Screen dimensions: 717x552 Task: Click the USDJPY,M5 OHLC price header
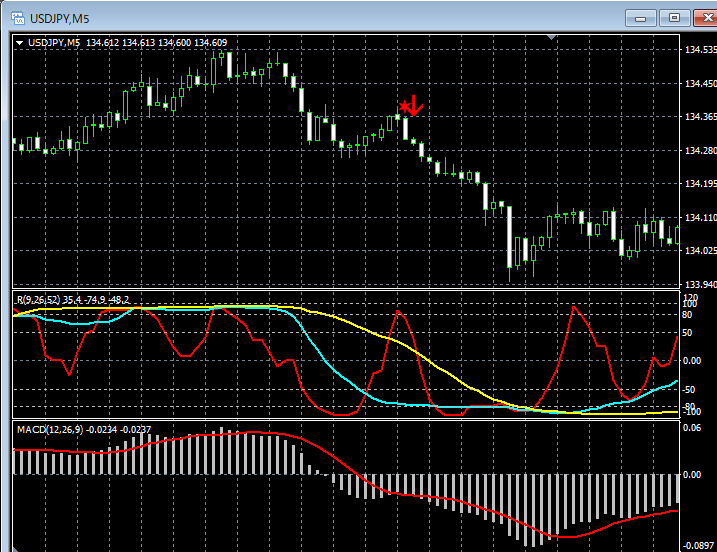point(128,43)
